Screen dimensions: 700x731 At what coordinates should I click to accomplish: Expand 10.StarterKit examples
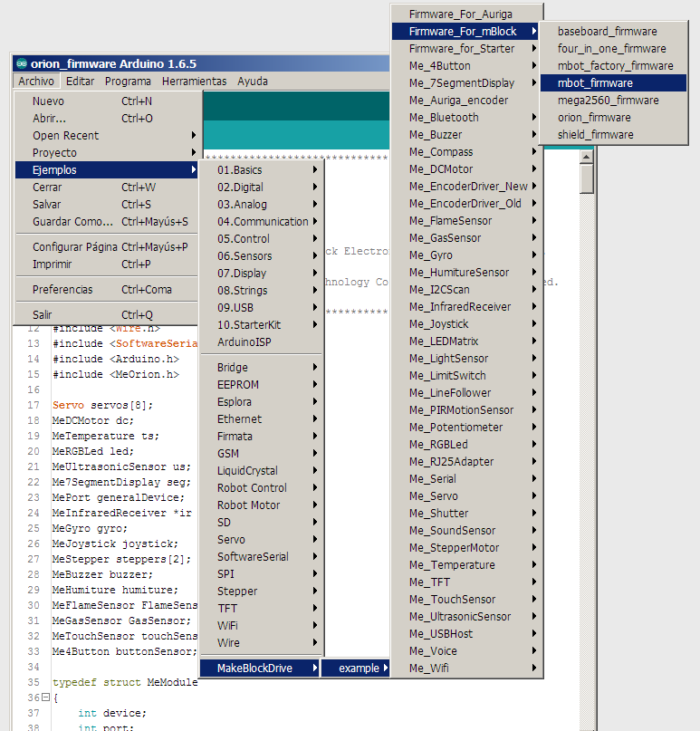262,325
